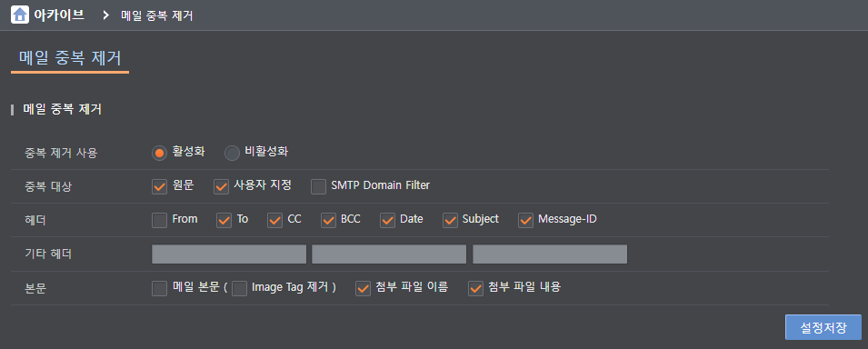Toggle the Date header checkbox
The image size is (868, 349).
[387, 221]
